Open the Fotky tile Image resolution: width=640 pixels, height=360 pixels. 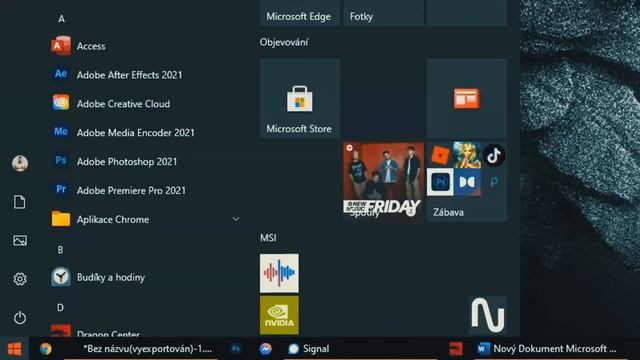383,13
